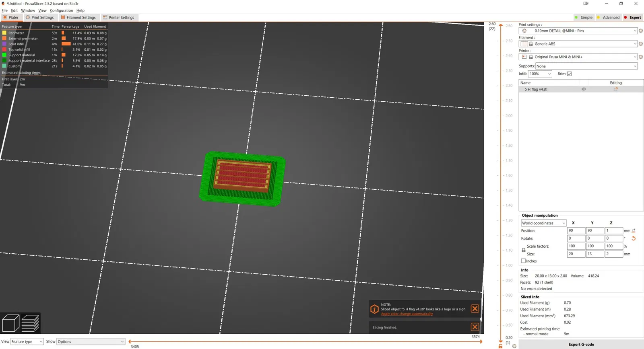This screenshot has width=644, height=349.
Task: Select Advanced mode
Action: click(608, 17)
